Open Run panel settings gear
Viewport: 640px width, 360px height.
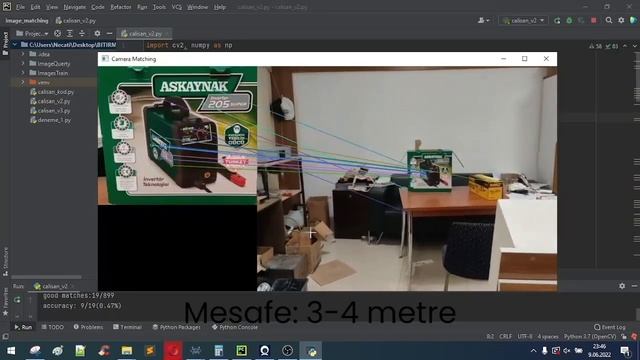[622, 286]
